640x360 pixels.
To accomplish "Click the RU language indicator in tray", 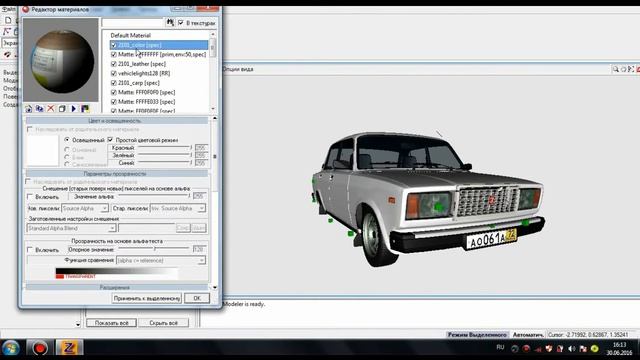I will pyautogui.click(x=500, y=347).
